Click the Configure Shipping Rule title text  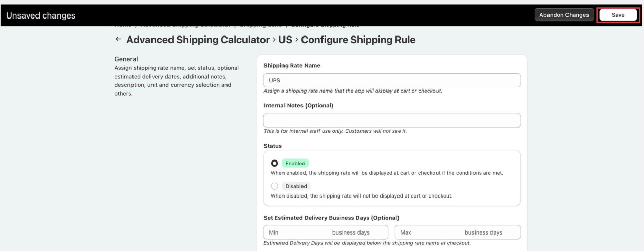358,40
